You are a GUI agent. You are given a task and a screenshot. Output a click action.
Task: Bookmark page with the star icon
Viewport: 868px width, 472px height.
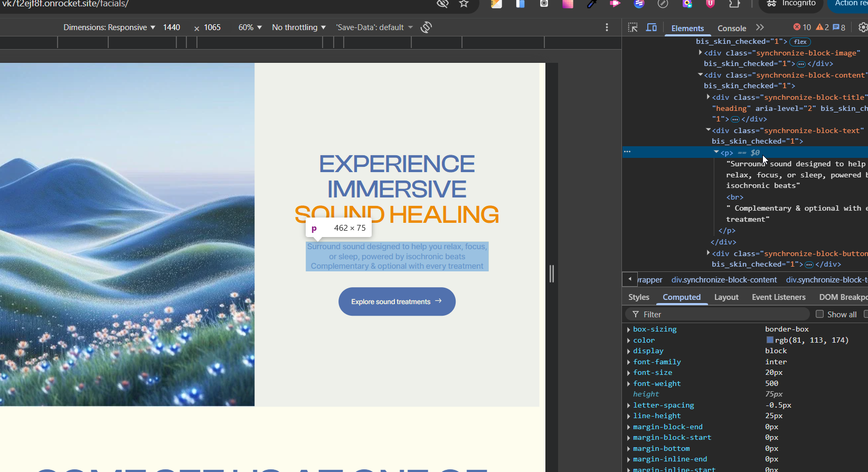click(464, 4)
